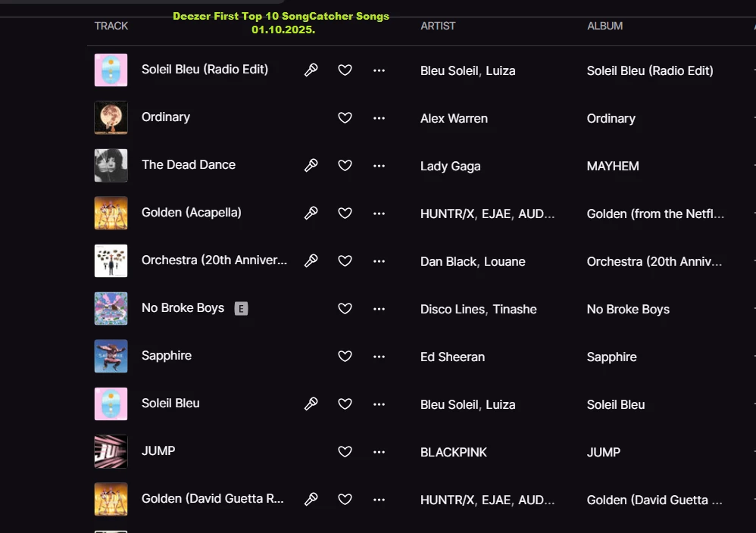
Task: Open the MAYHEM album link
Action: click(x=613, y=166)
